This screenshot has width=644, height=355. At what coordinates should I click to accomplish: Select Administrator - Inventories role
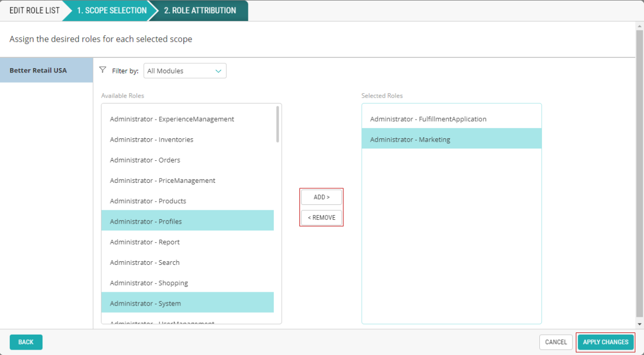151,139
